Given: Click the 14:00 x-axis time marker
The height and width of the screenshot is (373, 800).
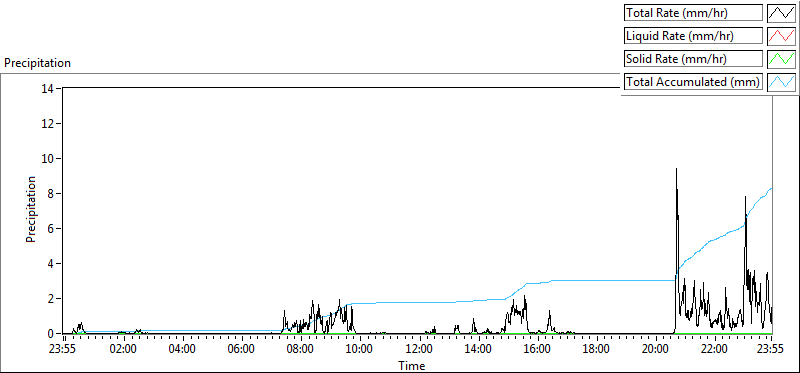Looking at the screenshot, I should pos(478,350).
